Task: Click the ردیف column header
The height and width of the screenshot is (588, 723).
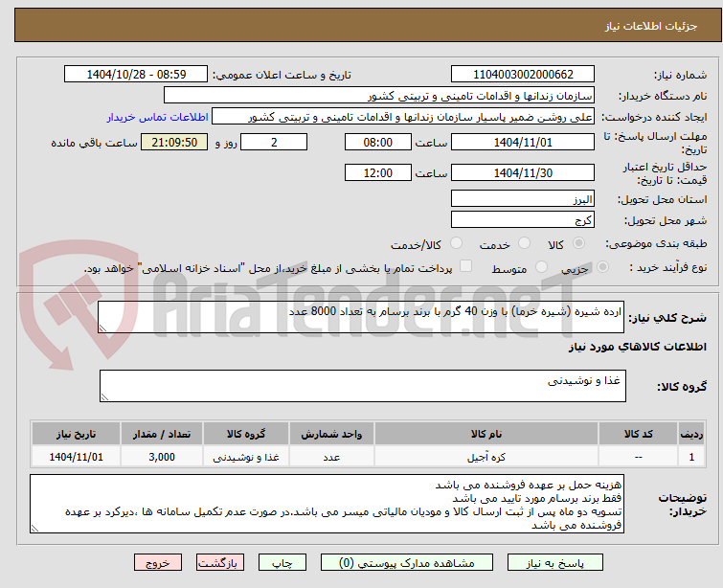Action: (691, 434)
